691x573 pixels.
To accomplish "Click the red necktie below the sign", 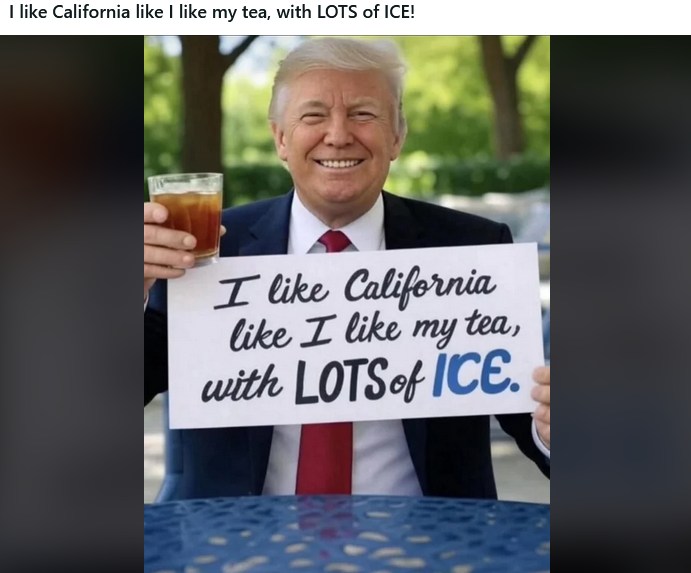I will 325,458.
